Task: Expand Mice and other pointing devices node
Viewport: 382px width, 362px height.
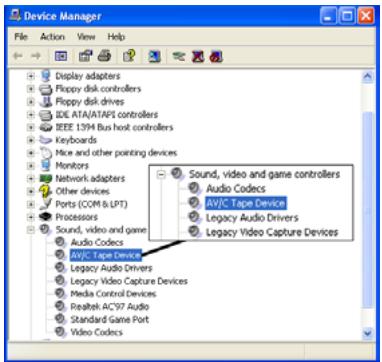Action: [x=31, y=153]
